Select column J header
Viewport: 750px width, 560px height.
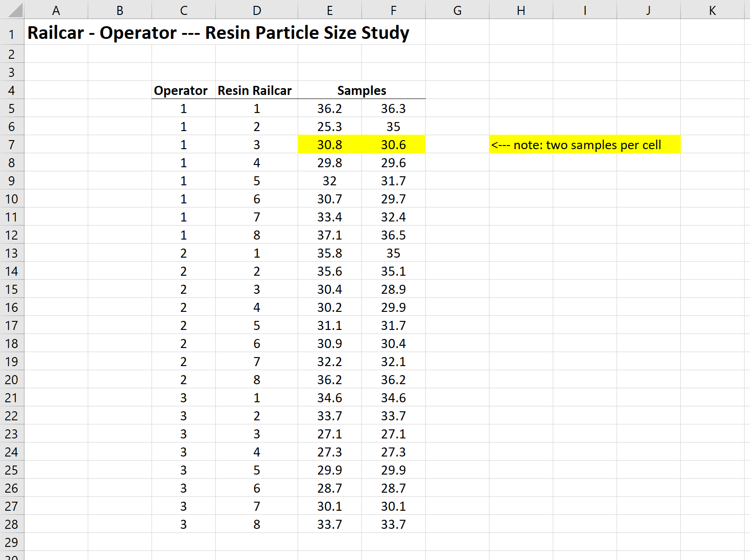pyautogui.click(x=649, y=9)
